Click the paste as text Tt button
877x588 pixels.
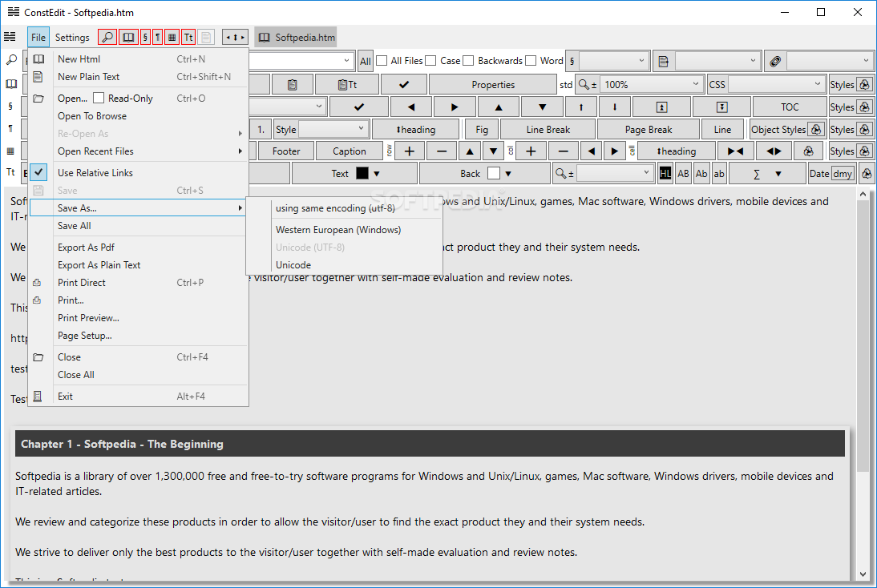[347, 84]
